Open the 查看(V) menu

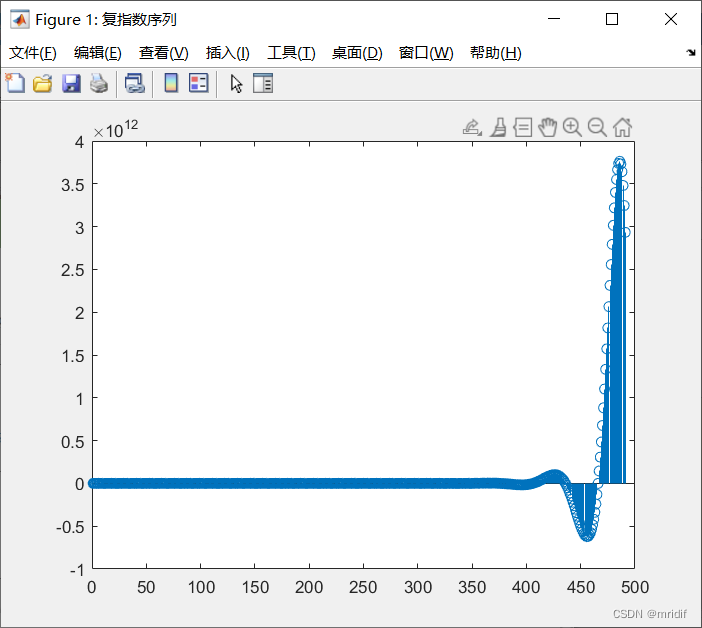(x=163, y=53)
